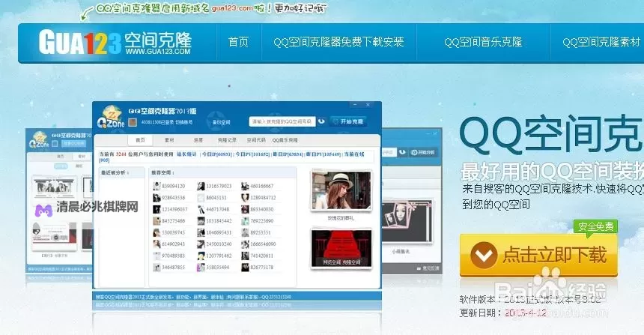Click avatar icon beside 839094120
Viewport: 644px width, 335px height.
click(x=157, y=186)
